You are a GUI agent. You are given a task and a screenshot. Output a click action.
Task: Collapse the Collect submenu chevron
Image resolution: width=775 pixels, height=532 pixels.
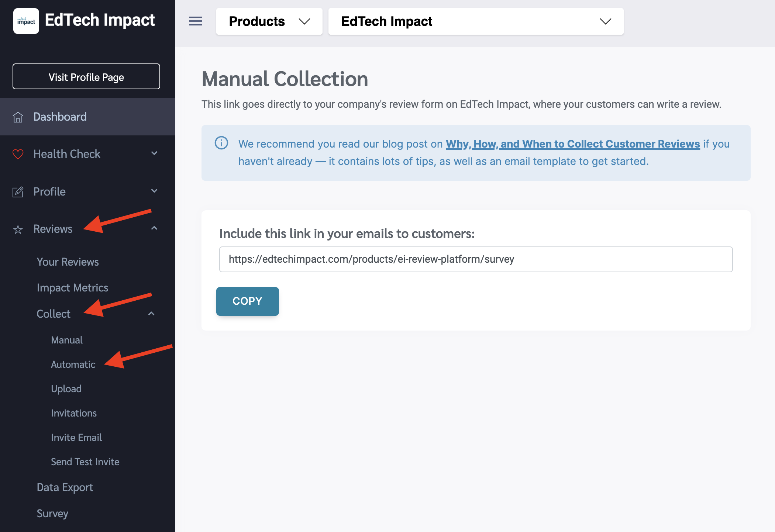[x=151, y=314]
